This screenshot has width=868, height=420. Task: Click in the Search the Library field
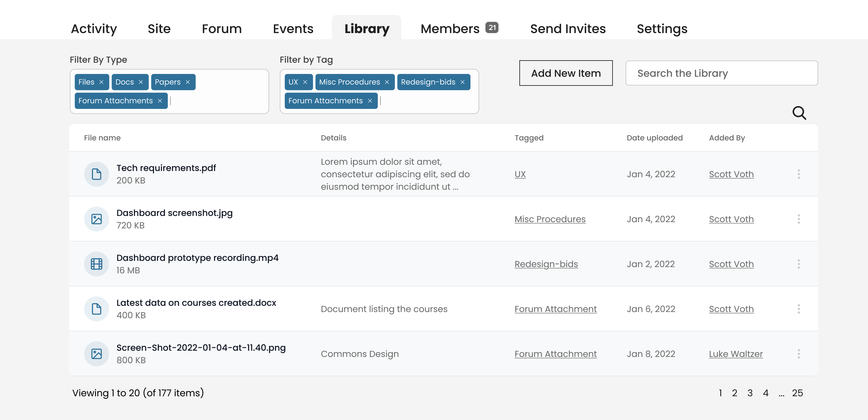point(721,73)
